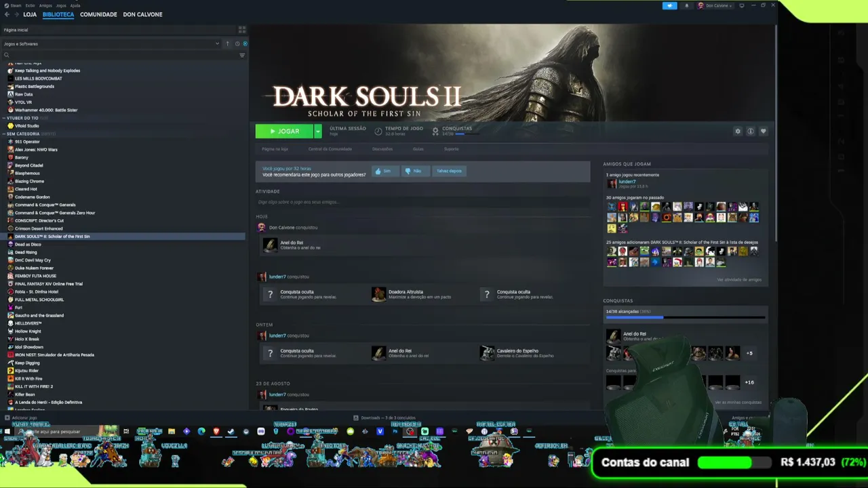Collapse the VTUBER DO TIO category

[x=4, y=118]
